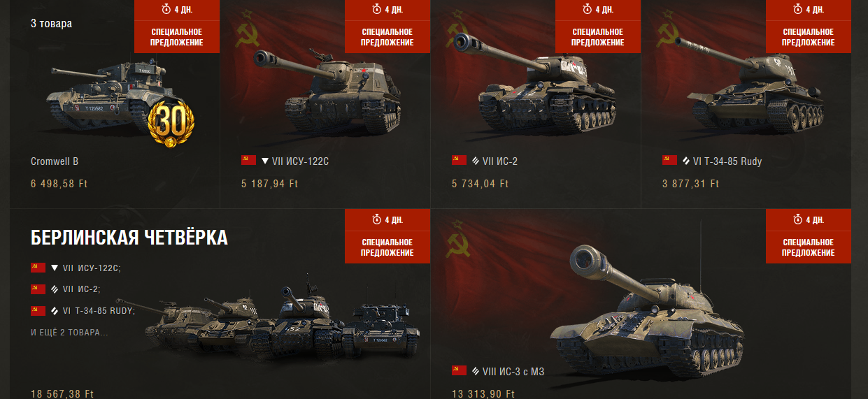Open VIII ИС-3 с МЗ product title
Image resolution: width=868 pixels, height=399 pixels.
[513, 372]
